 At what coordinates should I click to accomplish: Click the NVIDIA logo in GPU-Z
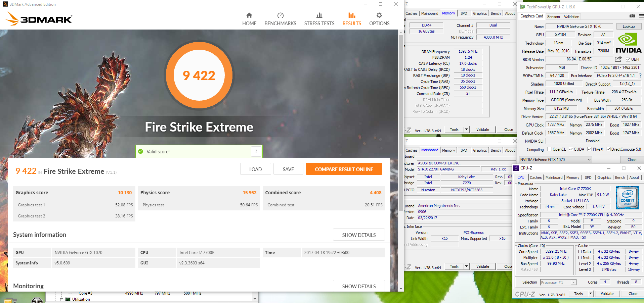628,43
